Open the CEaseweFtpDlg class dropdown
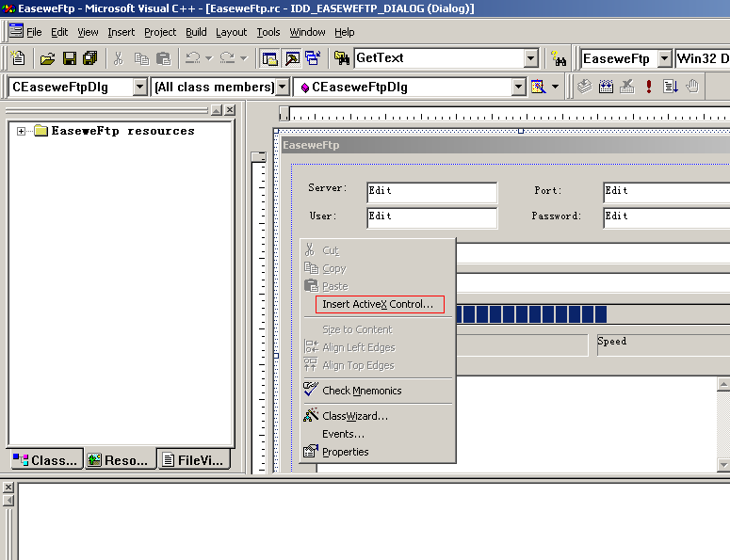Viewport: 730px width, 560px height. (139, 87)
